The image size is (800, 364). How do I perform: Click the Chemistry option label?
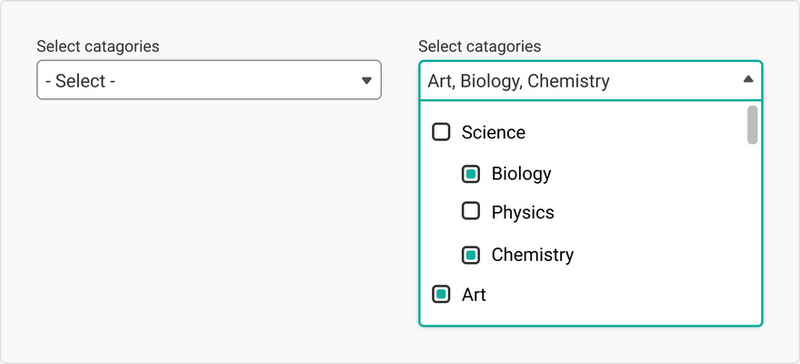pos(533,255)
